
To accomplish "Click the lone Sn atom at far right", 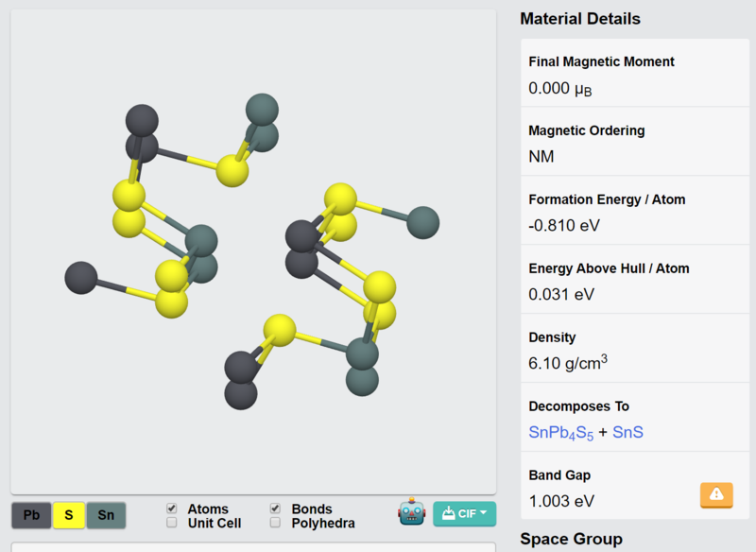I will pyautogui.click(x=422, y=222).
